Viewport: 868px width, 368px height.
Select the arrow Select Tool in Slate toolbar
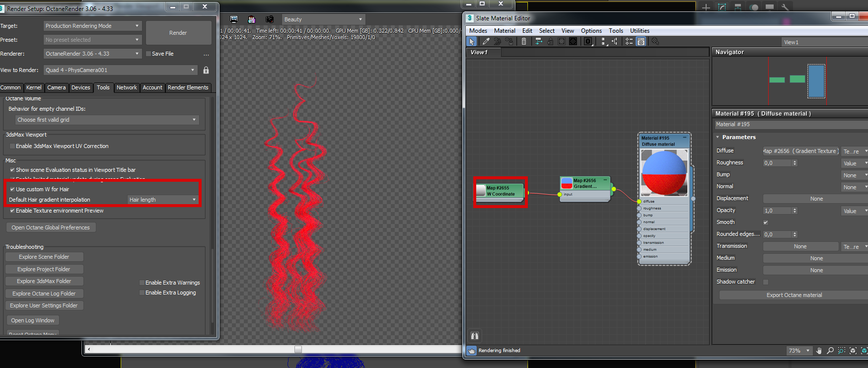pyautogui.click(x=472, y=42)
